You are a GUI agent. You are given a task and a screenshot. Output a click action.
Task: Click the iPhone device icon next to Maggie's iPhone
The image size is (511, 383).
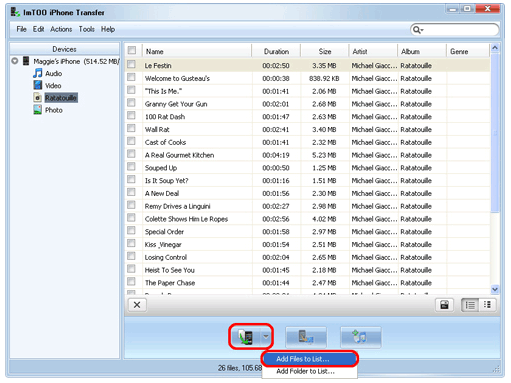point(26,61)
